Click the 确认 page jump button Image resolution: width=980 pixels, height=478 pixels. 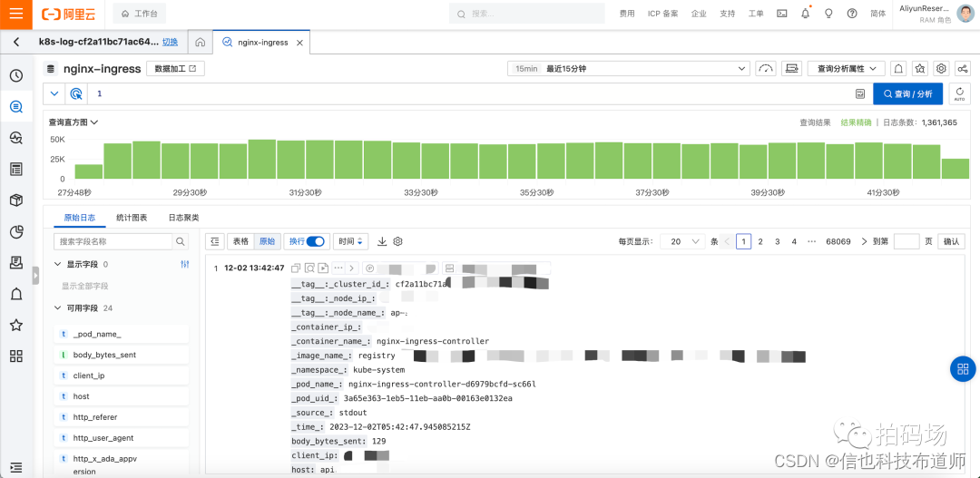click(x=951, y=241)
